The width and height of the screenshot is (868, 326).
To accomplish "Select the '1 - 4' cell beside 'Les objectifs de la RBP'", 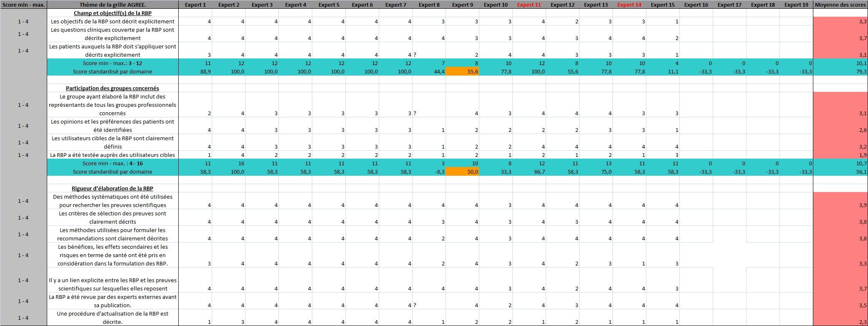I will pos(23,21).
